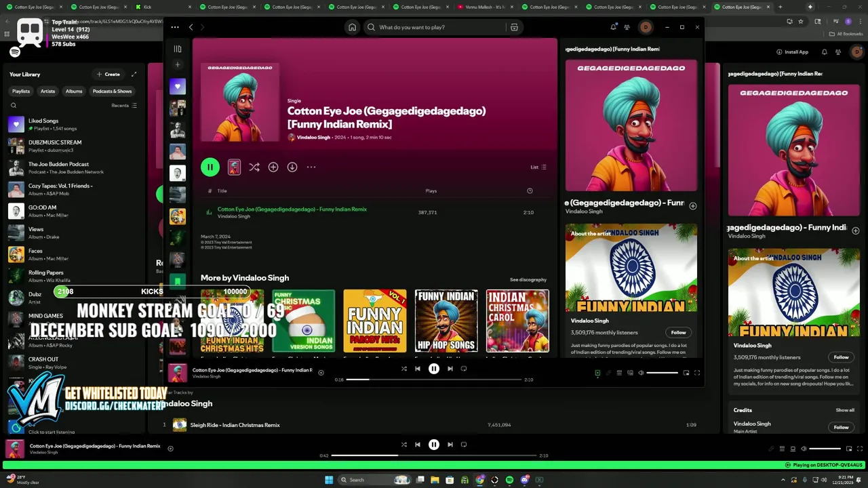Toggle repeat in the background window player

click(x=464, y=445)
